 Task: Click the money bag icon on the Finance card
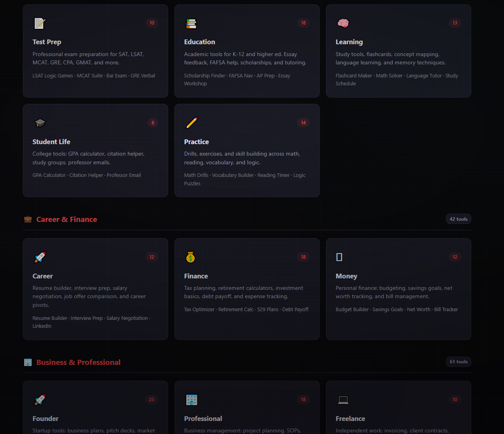click(x=191, y=257)
